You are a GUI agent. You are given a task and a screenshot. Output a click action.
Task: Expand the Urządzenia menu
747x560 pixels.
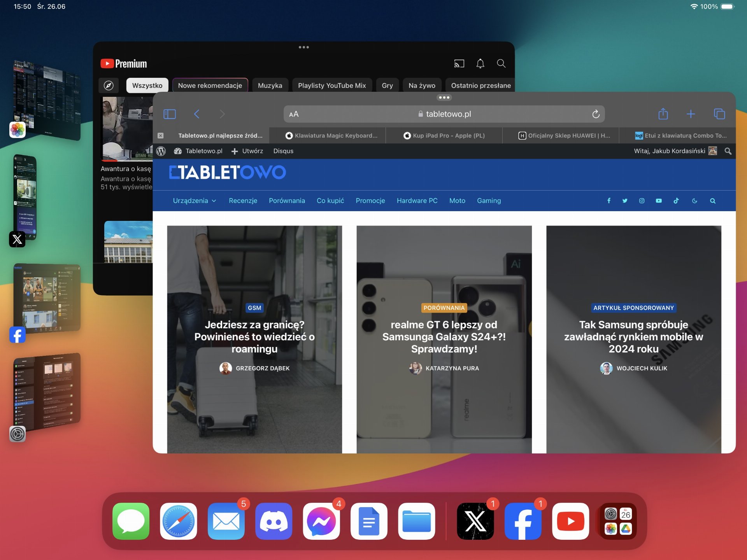pyautogui.click(x=195, y=201)
